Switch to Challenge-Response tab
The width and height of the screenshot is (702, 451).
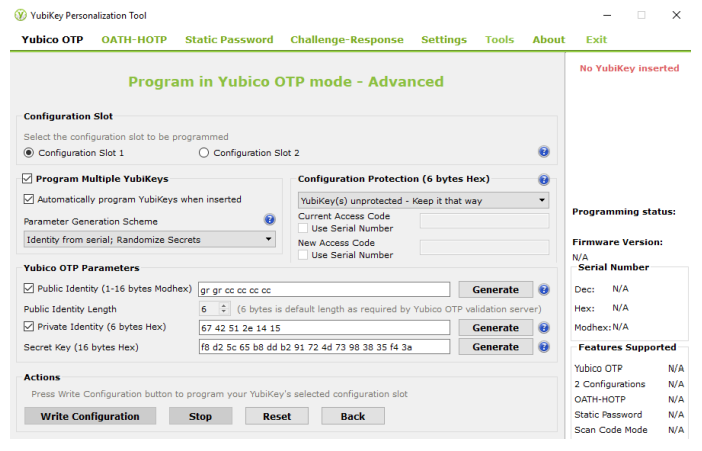tap(347, 39)
